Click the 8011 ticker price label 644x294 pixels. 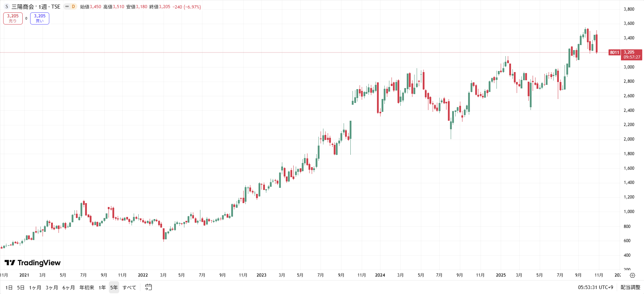pyautogui.click(x=614, y=53)
